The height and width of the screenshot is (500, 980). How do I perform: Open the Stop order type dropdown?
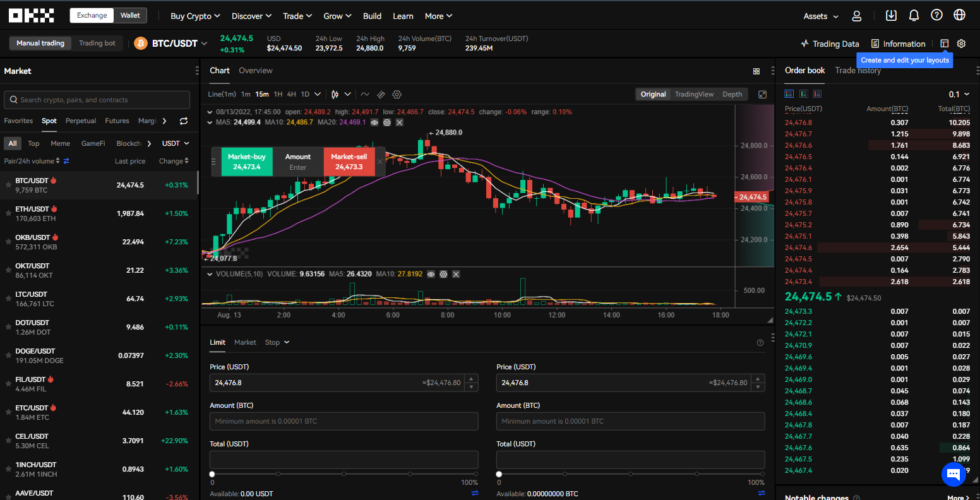tap(277, 342)
